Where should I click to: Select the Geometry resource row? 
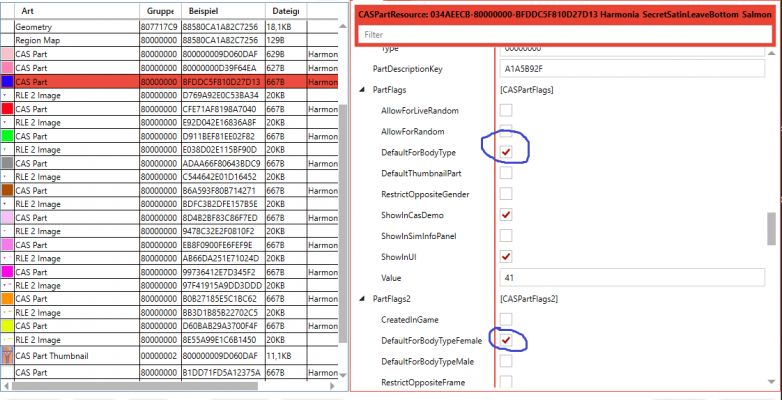[x=170, y=27]
